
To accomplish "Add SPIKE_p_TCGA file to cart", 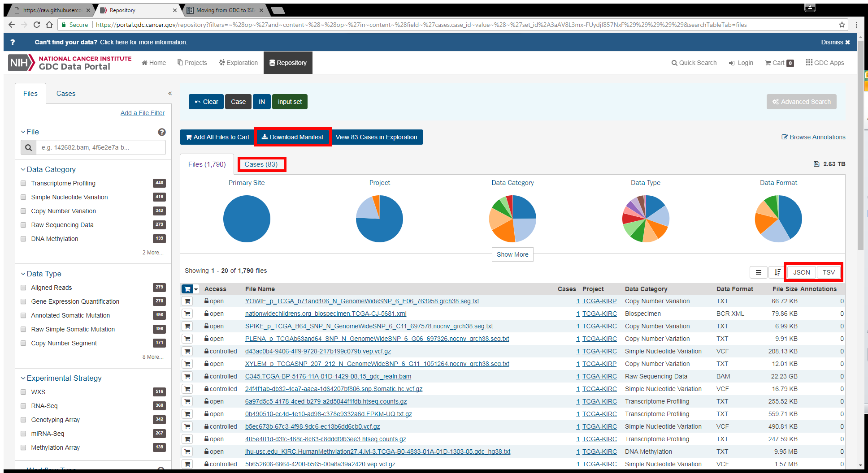I will point(187,326).
